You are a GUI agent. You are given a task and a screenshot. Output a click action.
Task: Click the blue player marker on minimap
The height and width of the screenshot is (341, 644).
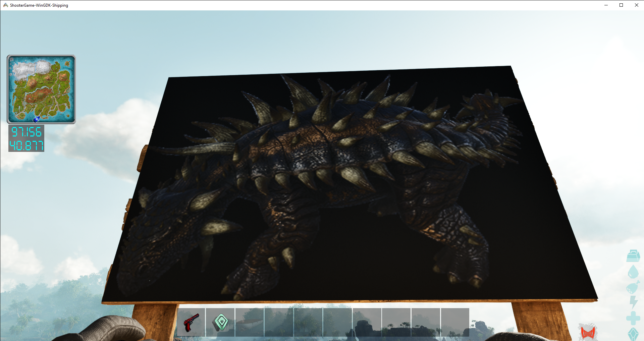[36, 120]
